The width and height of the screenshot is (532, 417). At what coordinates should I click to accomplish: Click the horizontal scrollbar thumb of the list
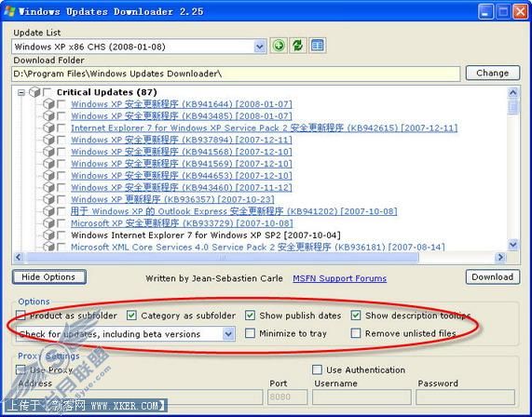point(223,257)
